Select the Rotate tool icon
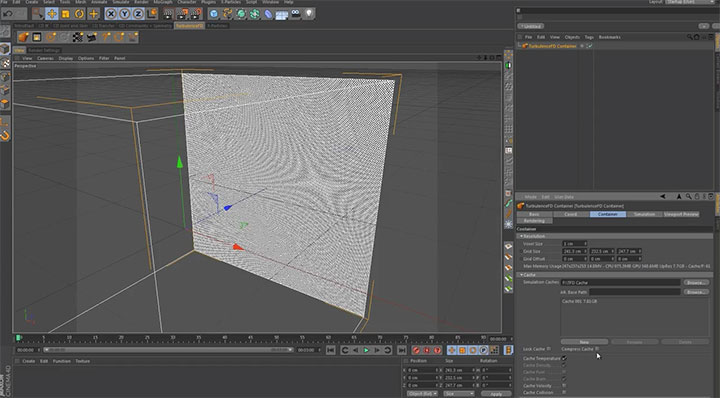Viewport: 720px width, 398px height. tap(79, 14)
